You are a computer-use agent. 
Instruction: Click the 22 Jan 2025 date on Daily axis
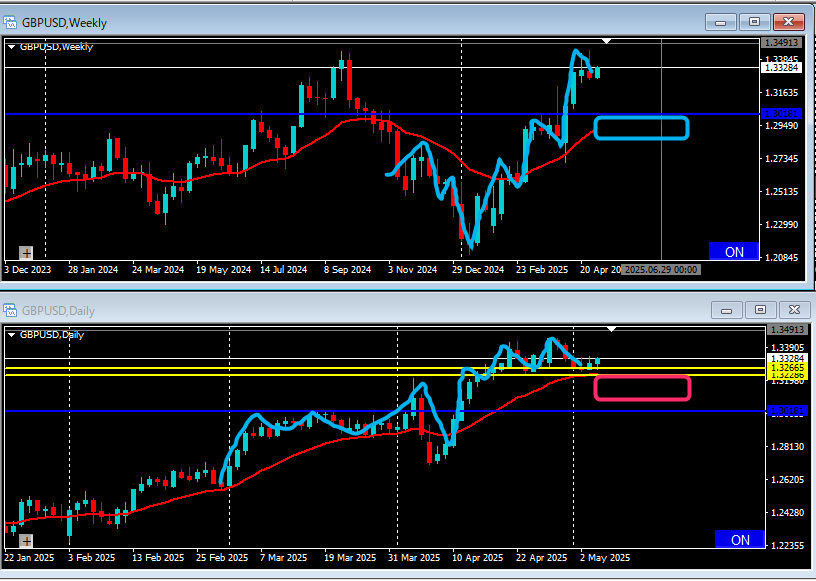[29, 558]
